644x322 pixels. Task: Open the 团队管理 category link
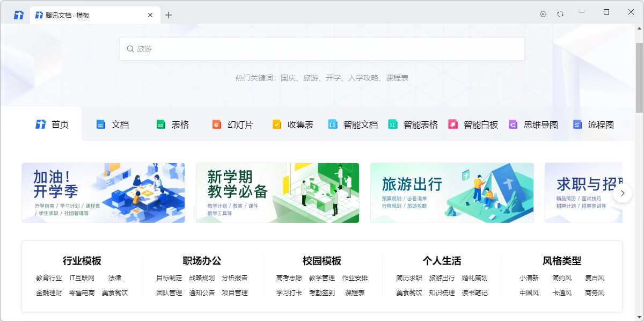(169, 293)
